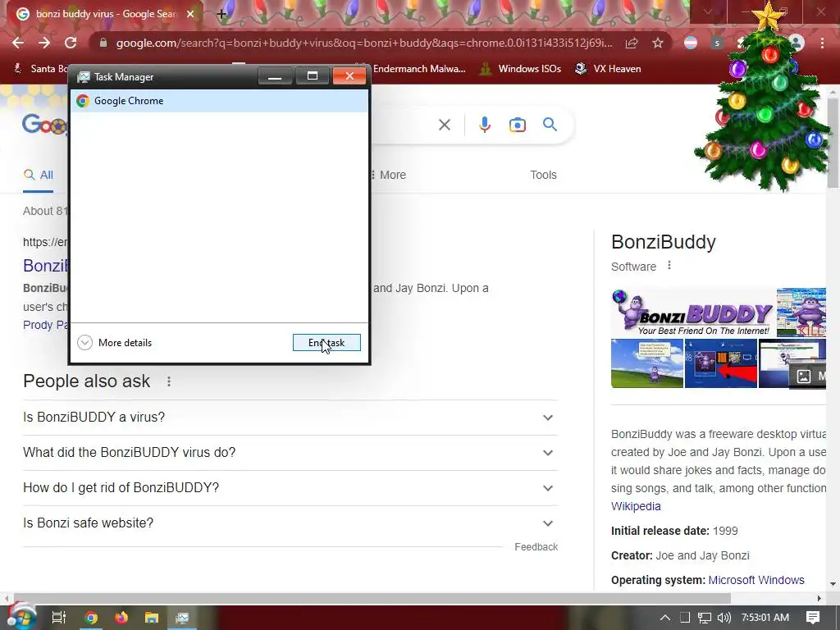The image size is (840, 630).
Task: Open the red arrow Bonzi thumbnail
Action: 720,363
